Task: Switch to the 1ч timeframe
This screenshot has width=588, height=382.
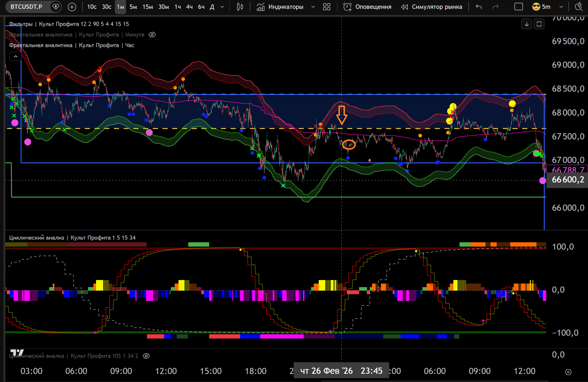Action: pos(178,7)
